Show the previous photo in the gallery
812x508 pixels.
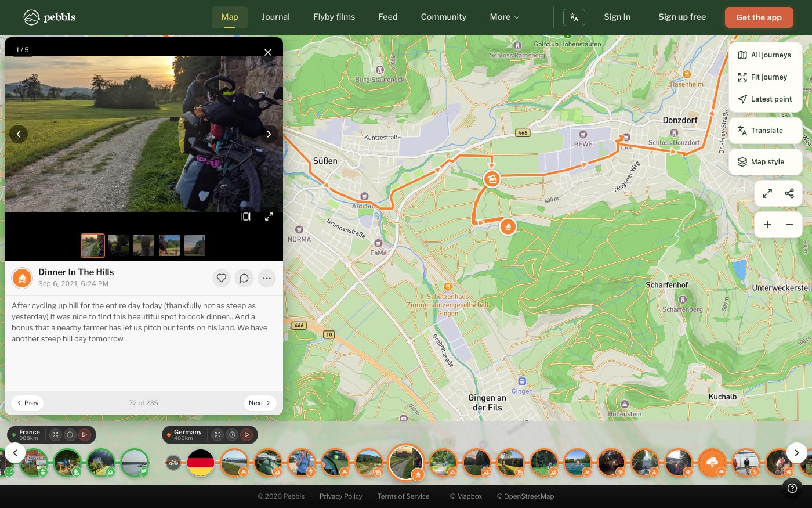tap(19, 134)
